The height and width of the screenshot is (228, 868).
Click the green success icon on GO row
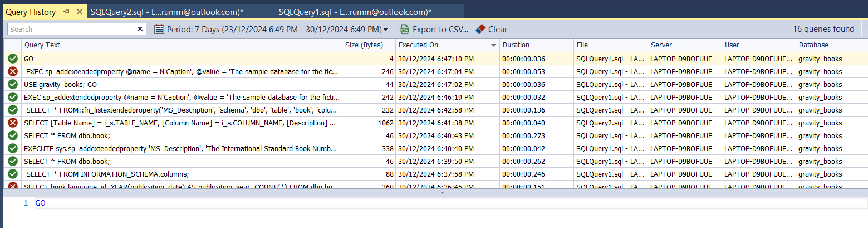[x=13, y=59]
